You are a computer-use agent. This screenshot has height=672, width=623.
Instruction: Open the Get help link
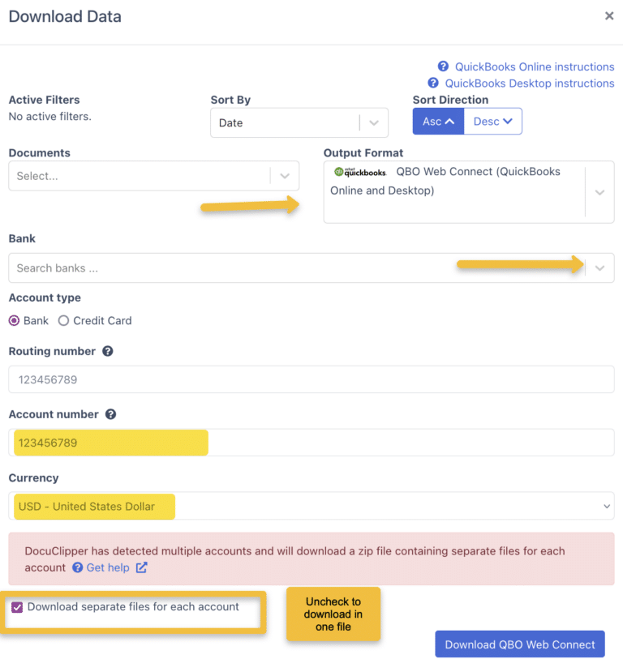click(108, 567)
